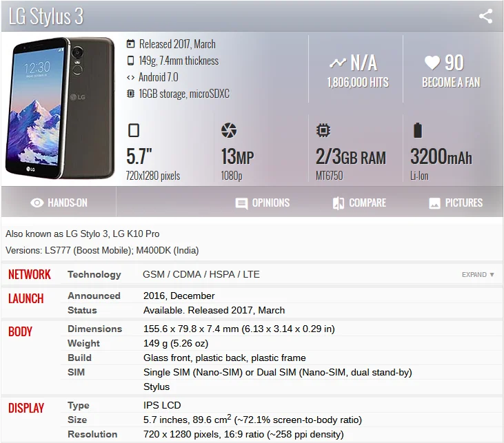The height and width of the screenshot is (443, 504).
Task: Click the battery icon
Action: pos(418,130)
